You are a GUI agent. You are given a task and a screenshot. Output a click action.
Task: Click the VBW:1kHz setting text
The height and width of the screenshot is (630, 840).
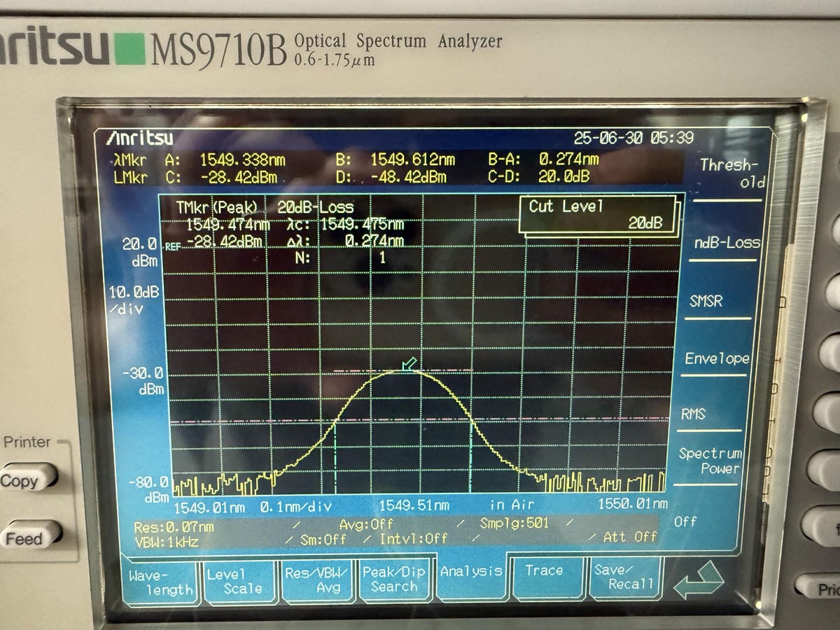tap(167, 542)
